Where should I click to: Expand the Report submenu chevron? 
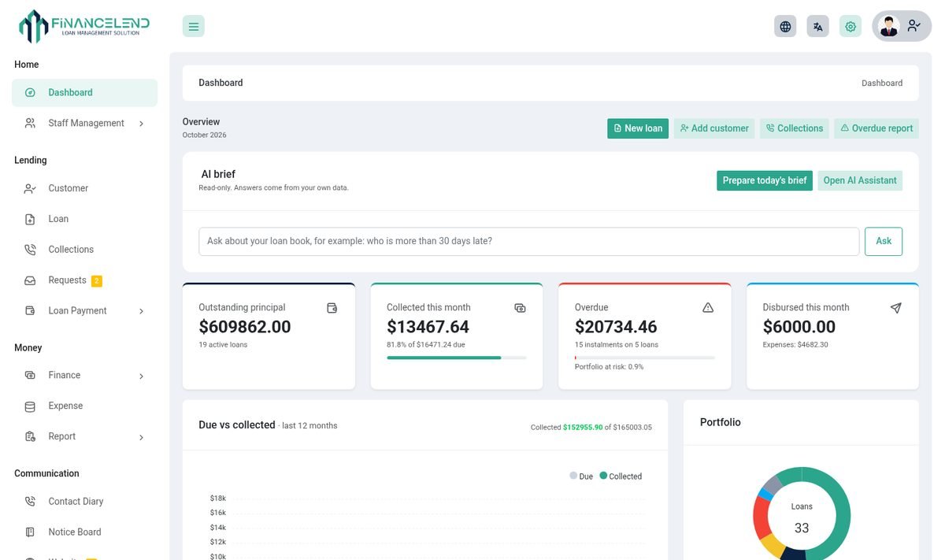(141, 437)
